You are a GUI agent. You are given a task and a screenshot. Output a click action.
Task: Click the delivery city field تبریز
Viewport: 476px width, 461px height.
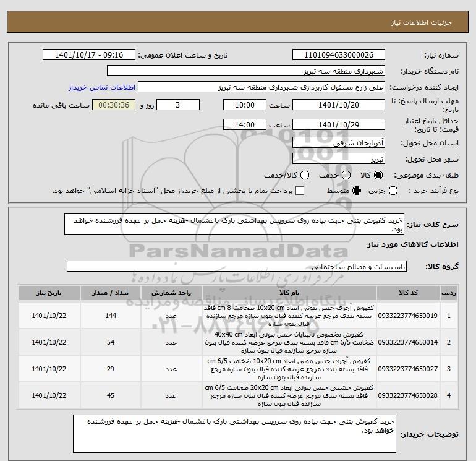[339, 158]
